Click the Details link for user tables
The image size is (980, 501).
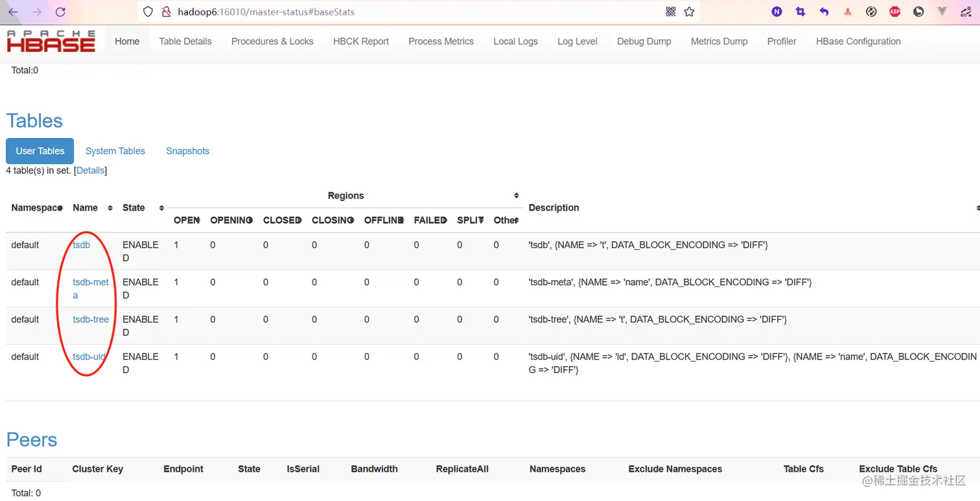click(90, 170)
